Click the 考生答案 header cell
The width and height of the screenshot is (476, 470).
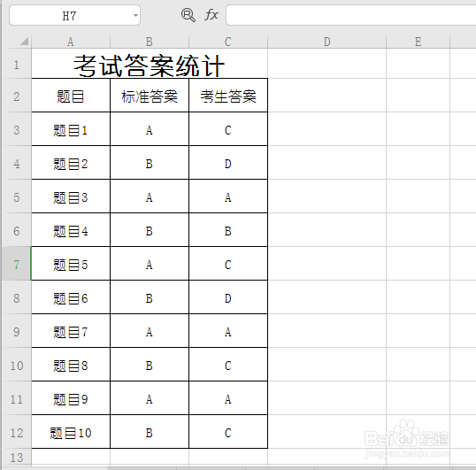[x=228, y=96]
